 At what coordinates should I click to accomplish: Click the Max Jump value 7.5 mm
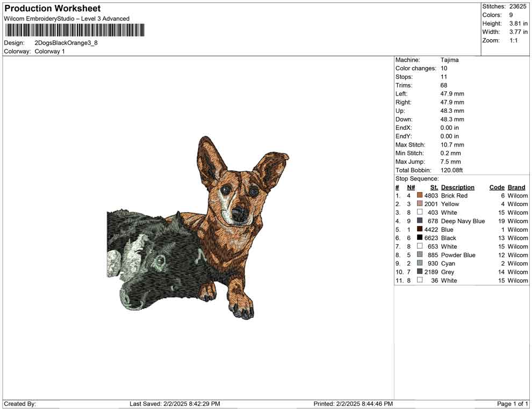[x=450, y=162]
